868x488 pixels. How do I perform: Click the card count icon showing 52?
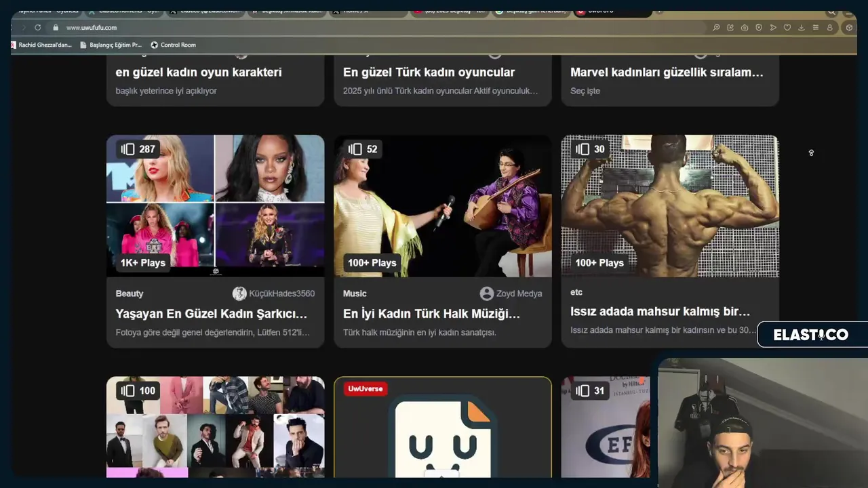[355, 149]
